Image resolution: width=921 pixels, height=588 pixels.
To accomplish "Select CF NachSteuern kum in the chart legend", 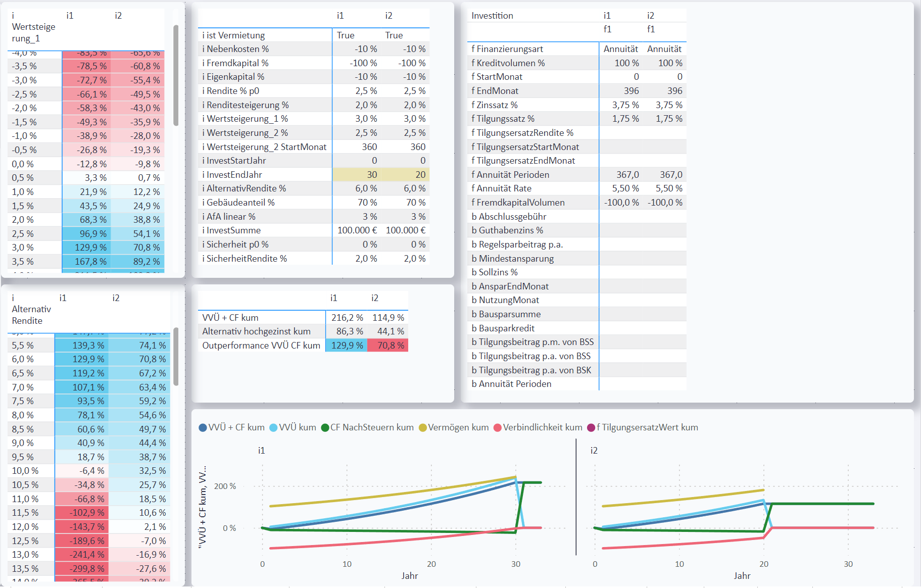I will 367,427.
